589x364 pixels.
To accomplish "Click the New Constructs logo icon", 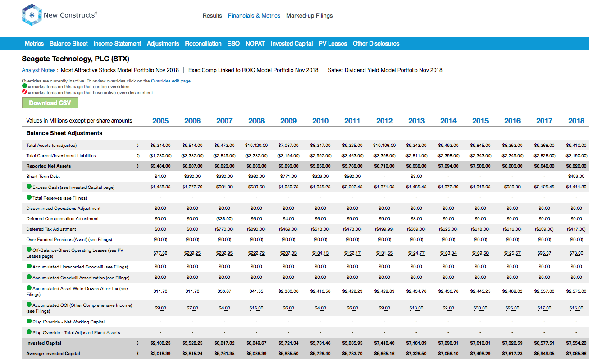I will (x=31, y=15).
